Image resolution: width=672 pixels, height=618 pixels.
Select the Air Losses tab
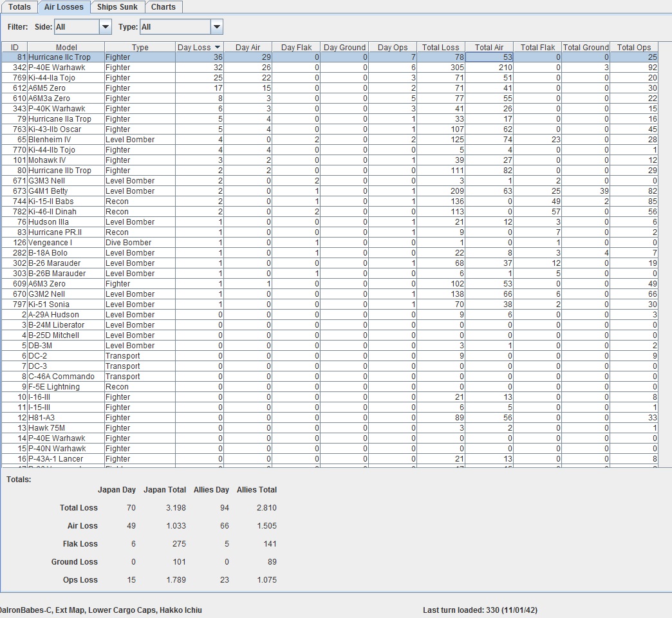point(64,7)
